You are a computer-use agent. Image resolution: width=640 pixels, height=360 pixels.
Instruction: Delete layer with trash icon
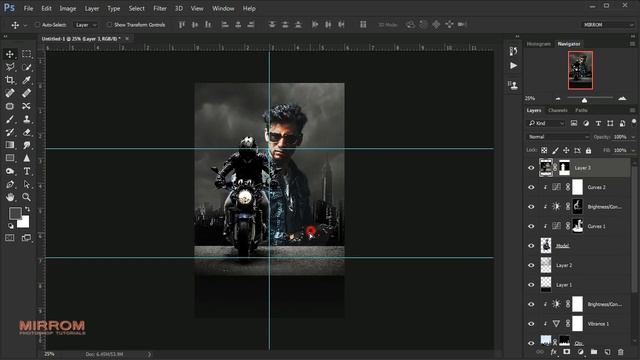(x=620, y=352)
